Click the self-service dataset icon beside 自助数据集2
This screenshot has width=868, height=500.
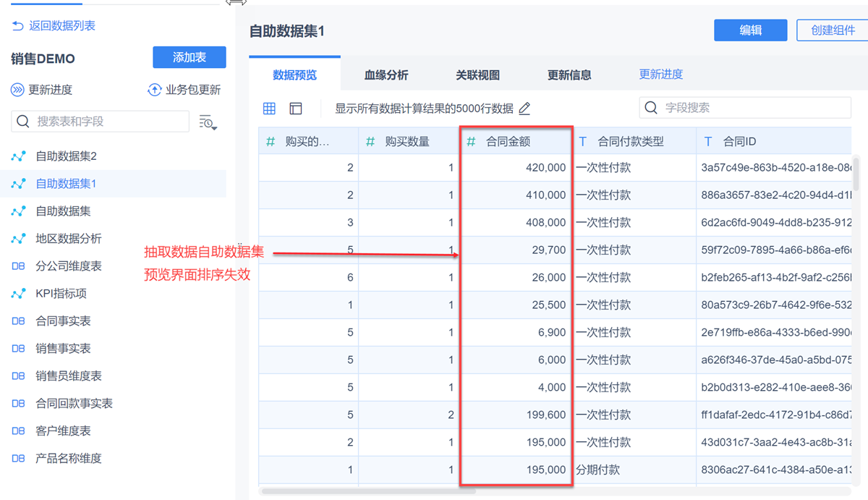click(19, 156)
